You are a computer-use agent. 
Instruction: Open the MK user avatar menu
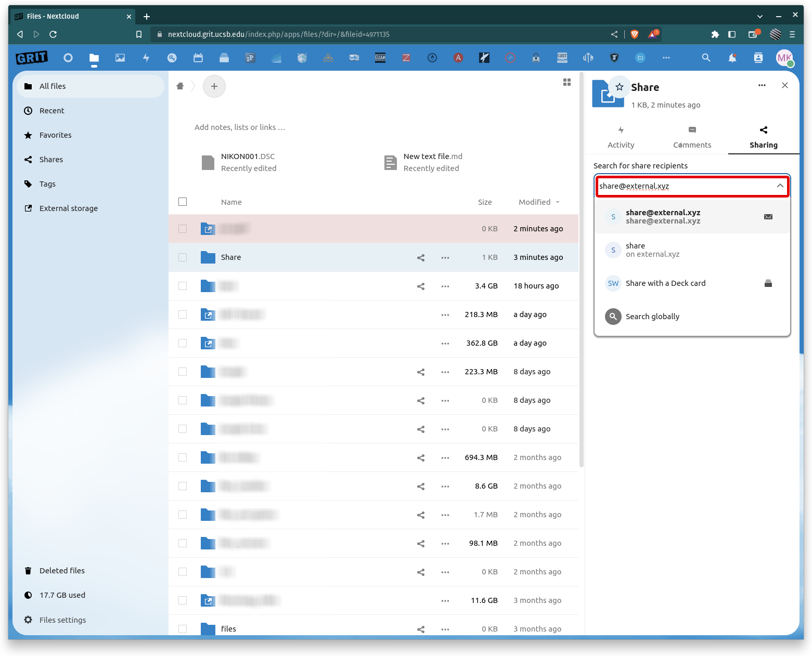[x=784, y=58]
